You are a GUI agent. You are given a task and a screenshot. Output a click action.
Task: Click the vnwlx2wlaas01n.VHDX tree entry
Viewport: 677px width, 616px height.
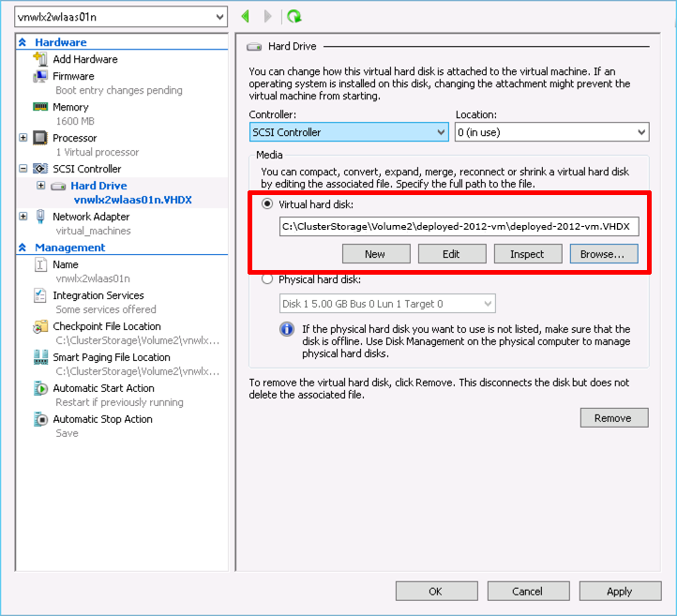tap(133, 200)
